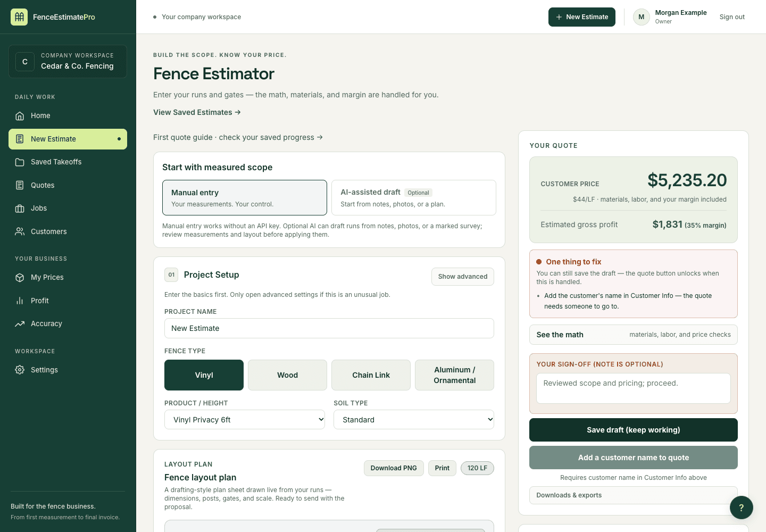Click Save draft (keep working) button
Viewport: 766px width, 532px height.
click(x=634, y=430)
